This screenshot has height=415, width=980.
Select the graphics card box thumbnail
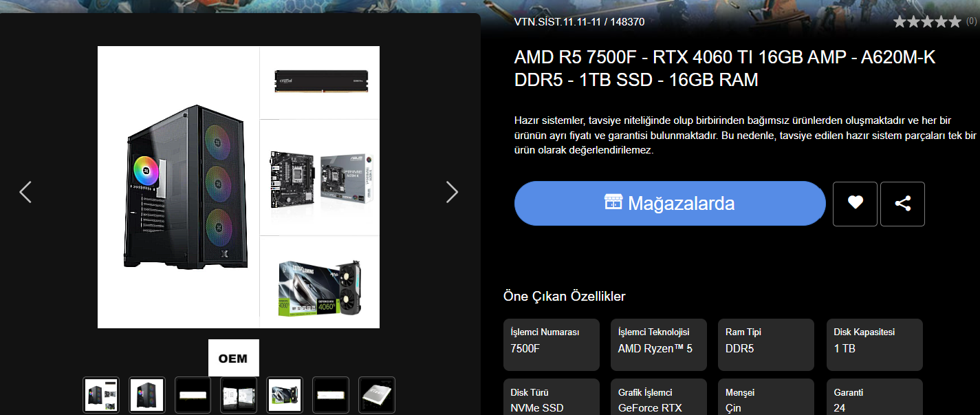tap(285, 395)
